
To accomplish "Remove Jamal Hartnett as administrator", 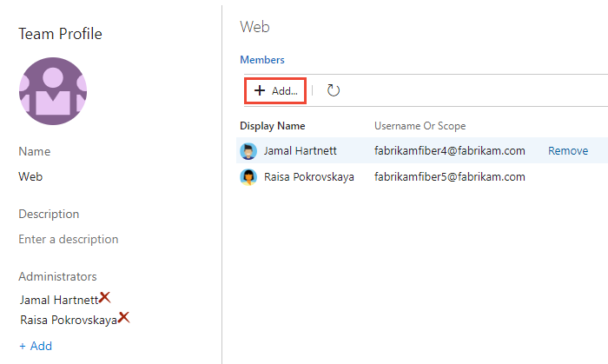I will [105, 297].
